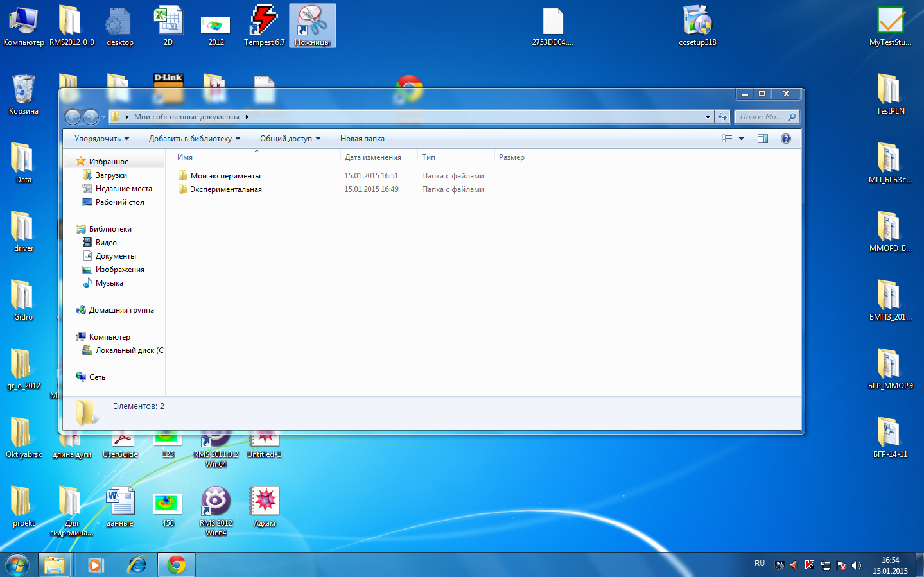924x577 pixels.
Task: Show the preview pane icon
Action: click(x=763, y=139)
